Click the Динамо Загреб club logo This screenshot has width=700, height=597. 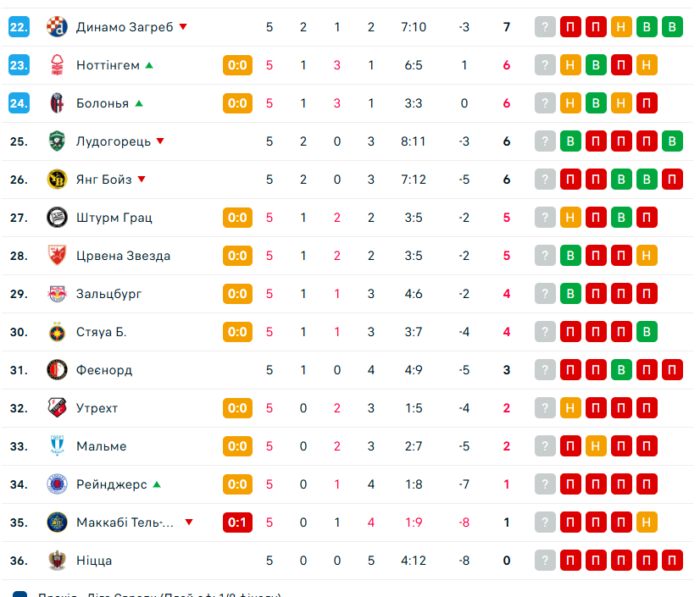tap(57, 27)
